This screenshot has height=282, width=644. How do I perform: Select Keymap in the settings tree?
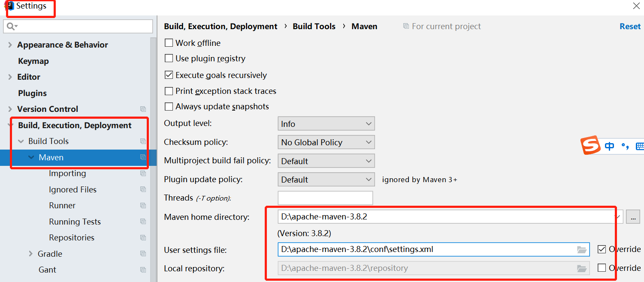(x=33, y=61)
